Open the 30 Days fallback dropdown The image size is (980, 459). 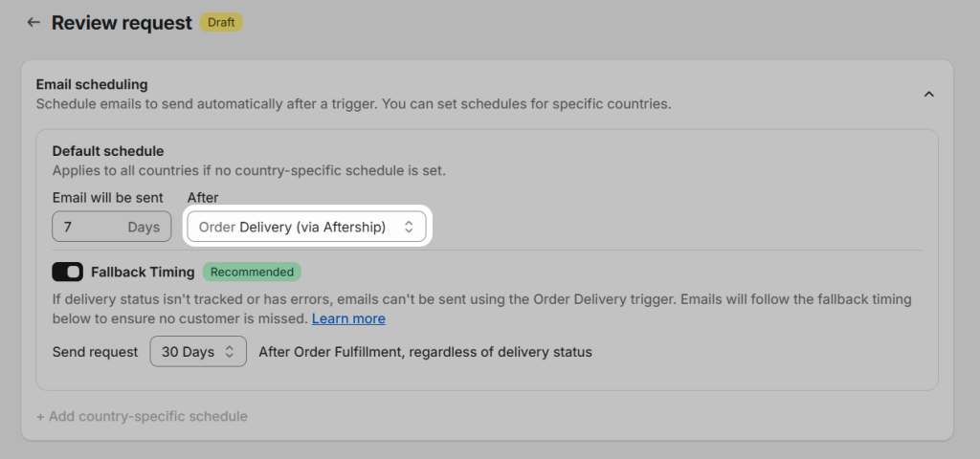point(198,352)
